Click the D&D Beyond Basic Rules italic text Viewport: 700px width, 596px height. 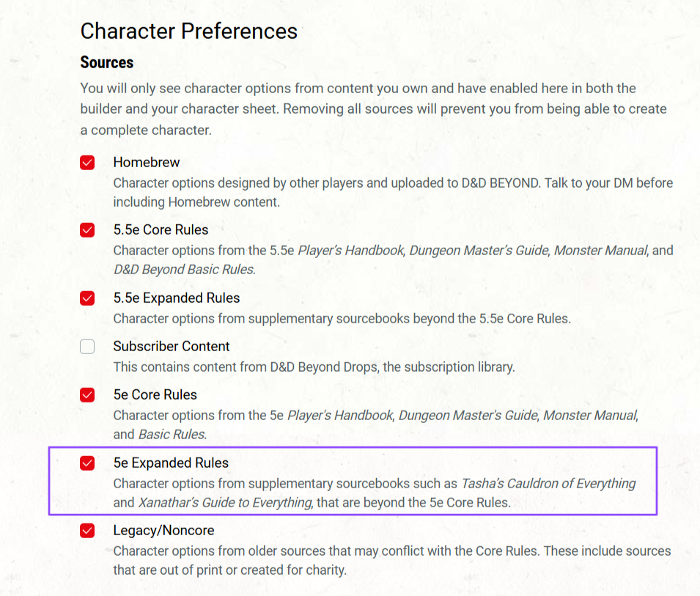click(x=185, y=270)
